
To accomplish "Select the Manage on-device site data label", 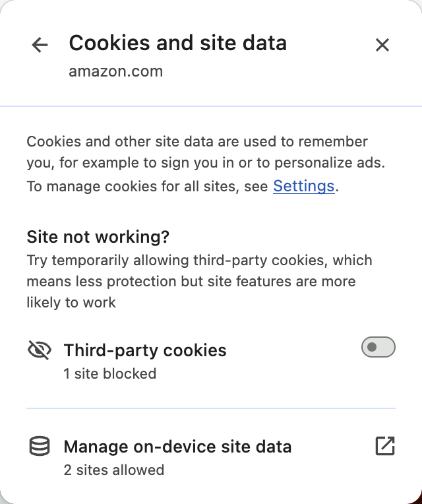I will point(177,447).
